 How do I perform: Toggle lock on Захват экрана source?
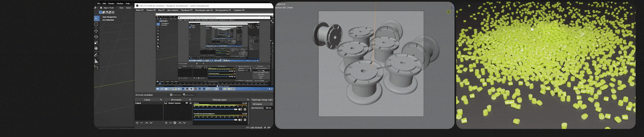click(x=191, y=103)
